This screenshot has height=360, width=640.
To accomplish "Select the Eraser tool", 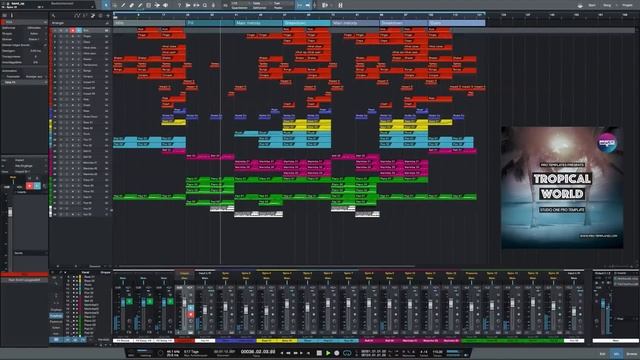I will coord(131,5).
